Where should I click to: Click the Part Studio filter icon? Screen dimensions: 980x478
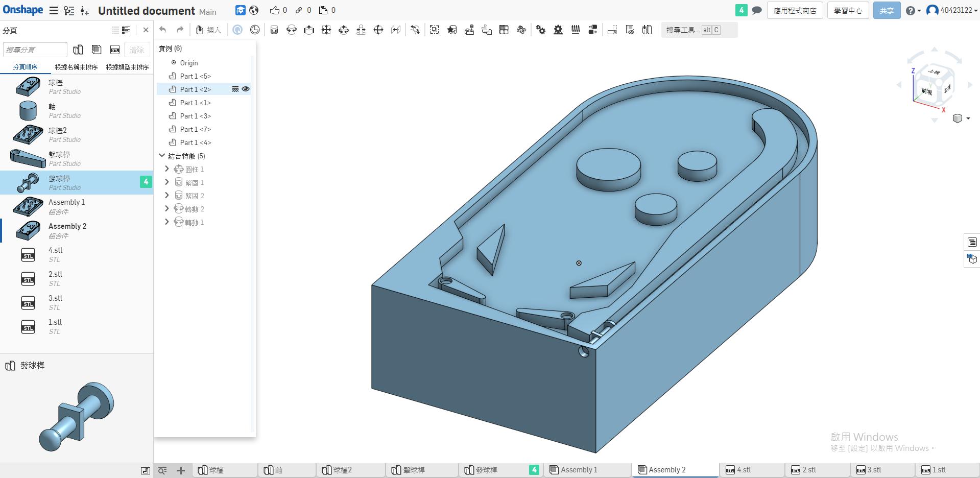(78, 50)
